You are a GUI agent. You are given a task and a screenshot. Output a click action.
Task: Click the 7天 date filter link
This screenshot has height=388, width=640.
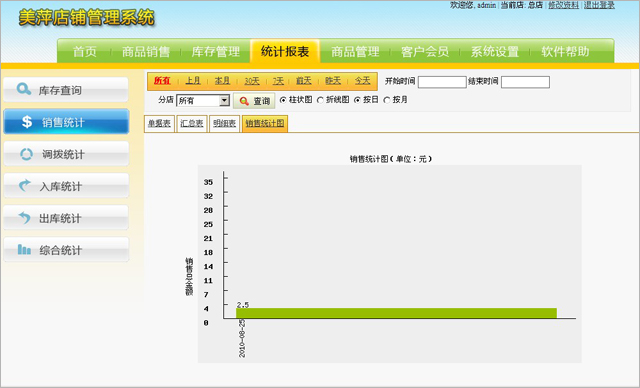pyautogui.click(x=278, y=81)
